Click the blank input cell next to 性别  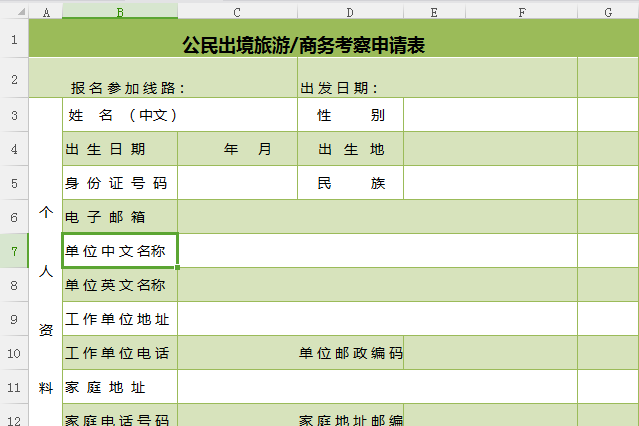pos(490,115)
